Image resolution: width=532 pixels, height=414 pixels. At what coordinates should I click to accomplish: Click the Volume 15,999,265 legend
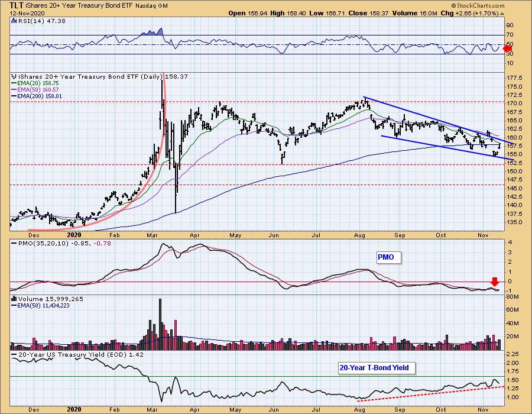[x=51, y=299]
